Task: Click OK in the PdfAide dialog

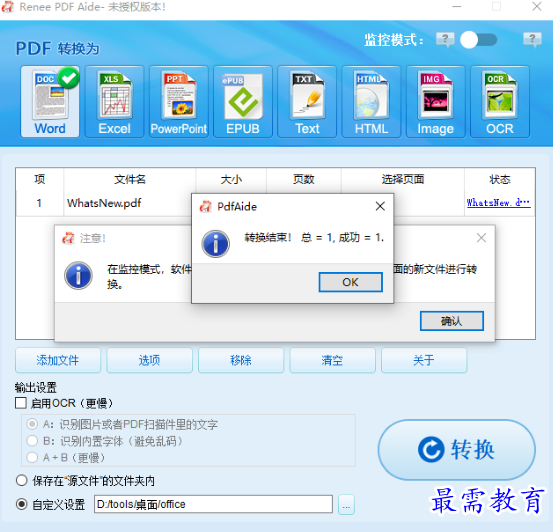Action: tap(351, 282)
